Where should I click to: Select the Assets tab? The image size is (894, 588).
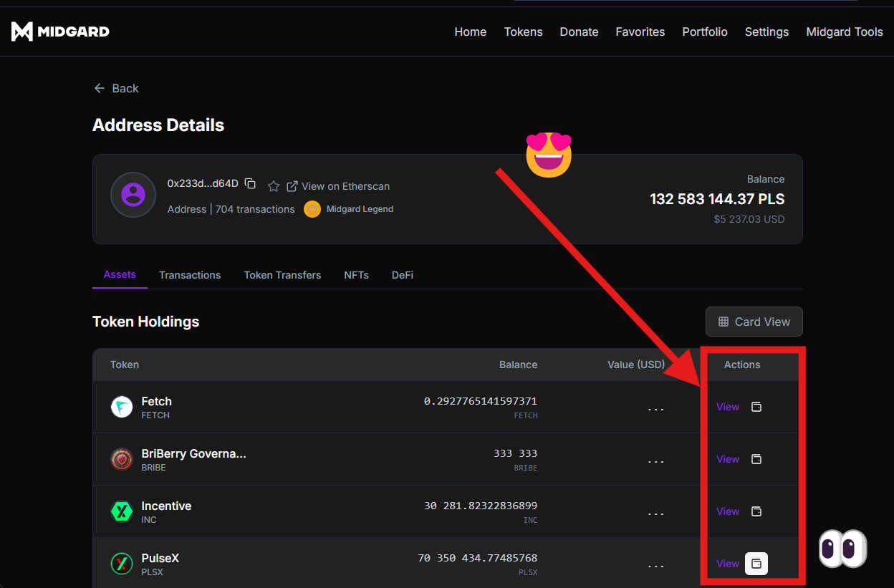point(120,274)
